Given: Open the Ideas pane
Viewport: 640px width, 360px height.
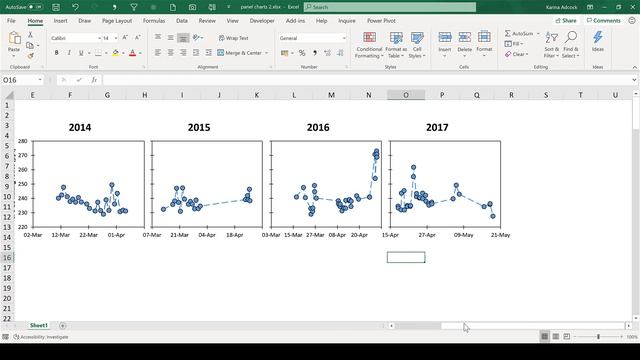Looking at the screenshot, I should [x=598, y=42].
